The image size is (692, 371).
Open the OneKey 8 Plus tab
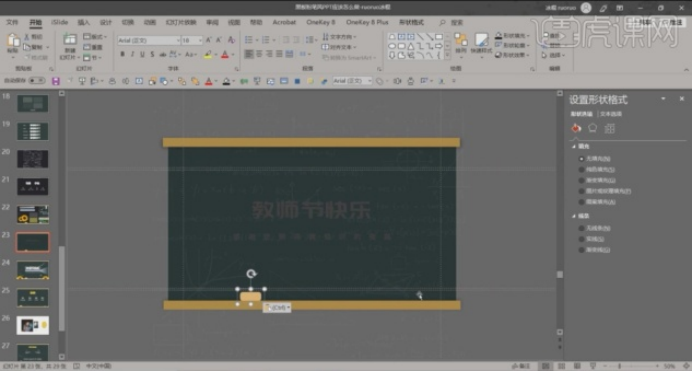(367, 22)
